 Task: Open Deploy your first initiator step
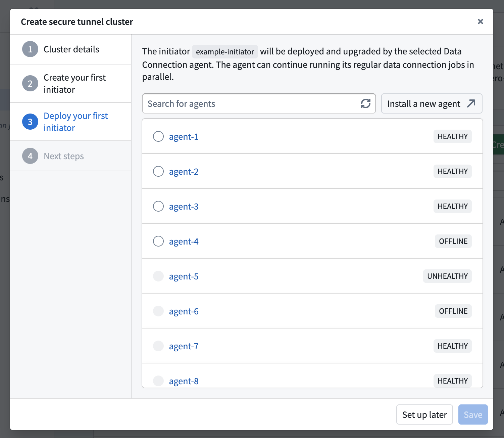pos(70,122)
